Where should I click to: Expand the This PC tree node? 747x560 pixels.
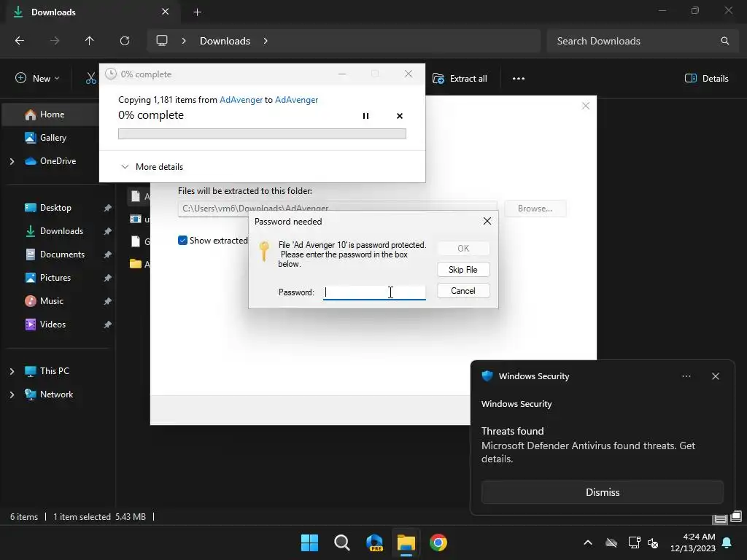coord(12,371)
